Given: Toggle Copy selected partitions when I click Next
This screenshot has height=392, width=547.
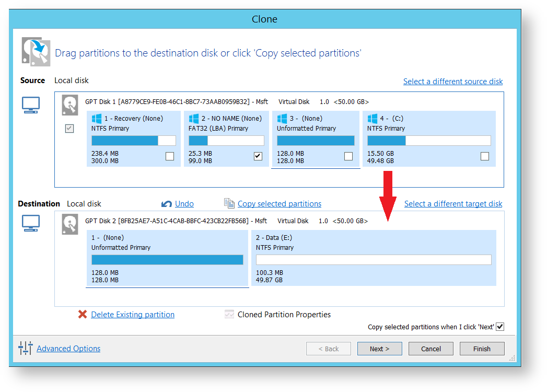Looking at the screenshot, I should pos(501,326).
